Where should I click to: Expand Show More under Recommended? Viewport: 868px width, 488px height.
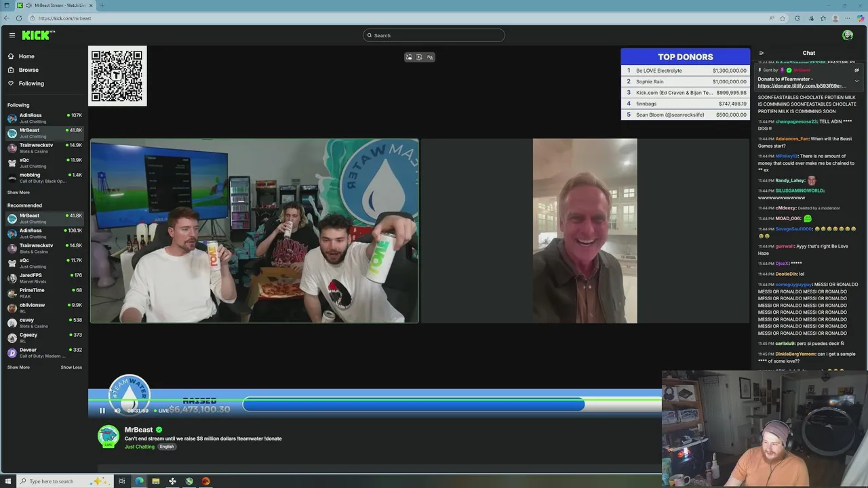coord(18,367)
